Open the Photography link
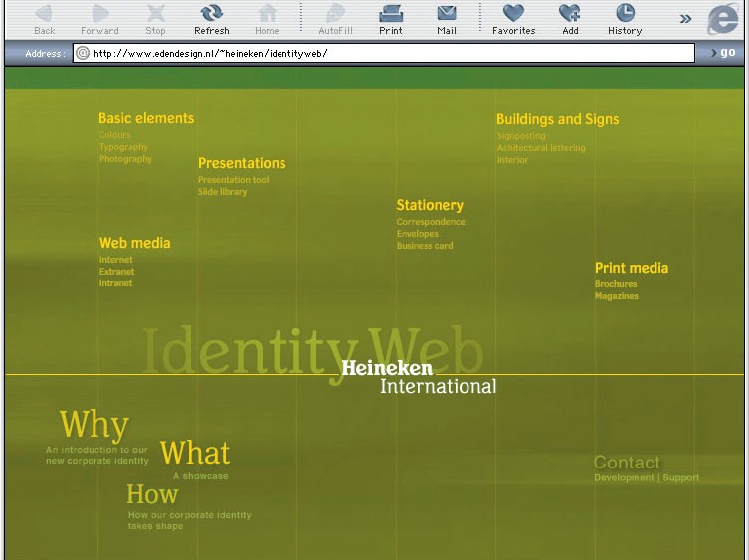749x560 pixels. pos(125,159)
